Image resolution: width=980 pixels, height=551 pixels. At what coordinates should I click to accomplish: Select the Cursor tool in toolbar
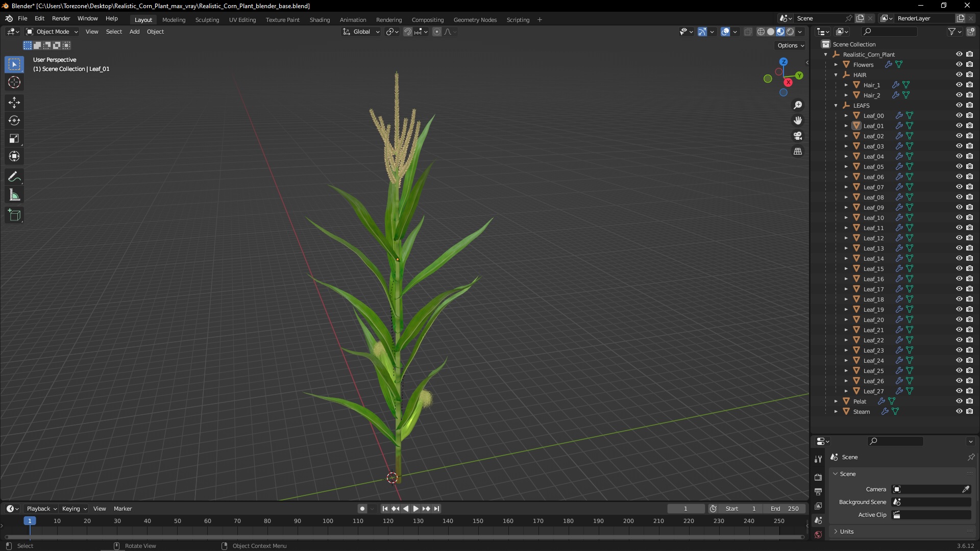click(14, 82)
